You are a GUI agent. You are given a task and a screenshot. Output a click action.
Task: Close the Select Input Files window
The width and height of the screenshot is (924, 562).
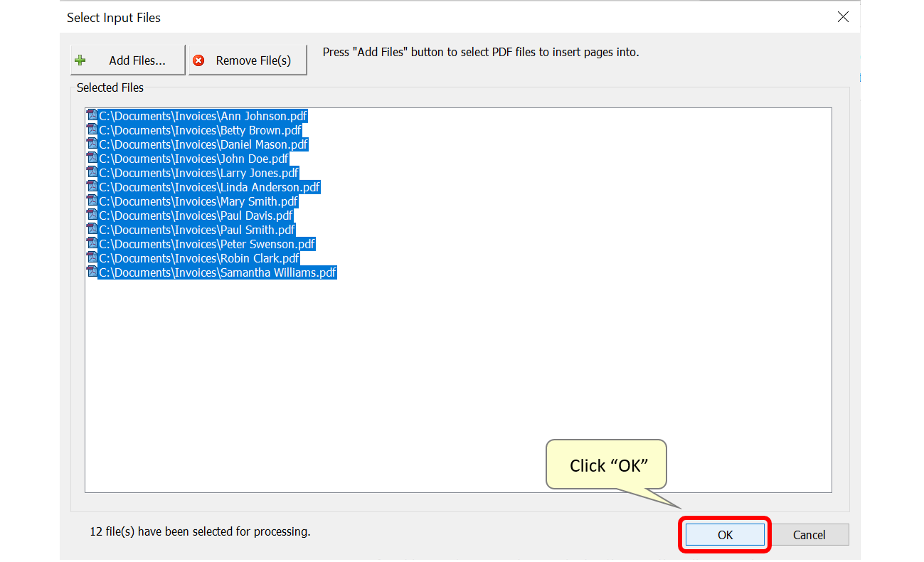[x=843, y=17]
